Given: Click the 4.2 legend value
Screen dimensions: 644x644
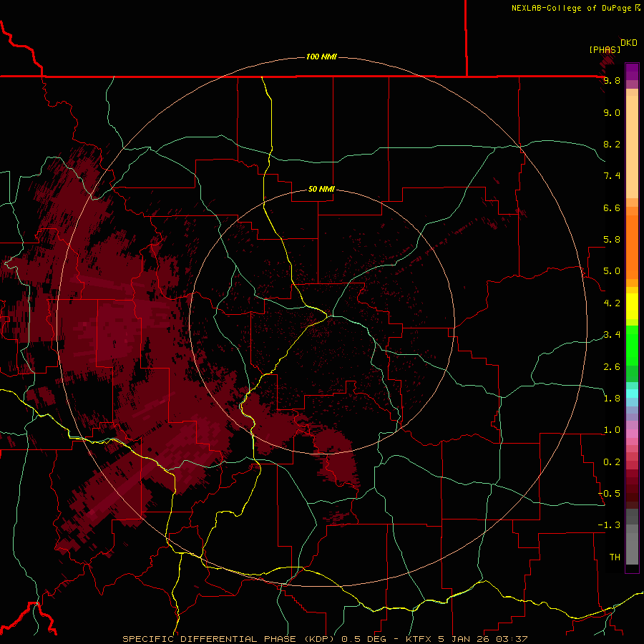Looking at the screenshot, I should [x=612, y=303].
